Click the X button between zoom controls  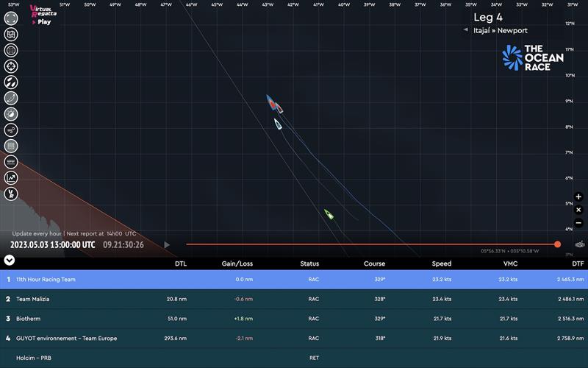pos(578,210)
